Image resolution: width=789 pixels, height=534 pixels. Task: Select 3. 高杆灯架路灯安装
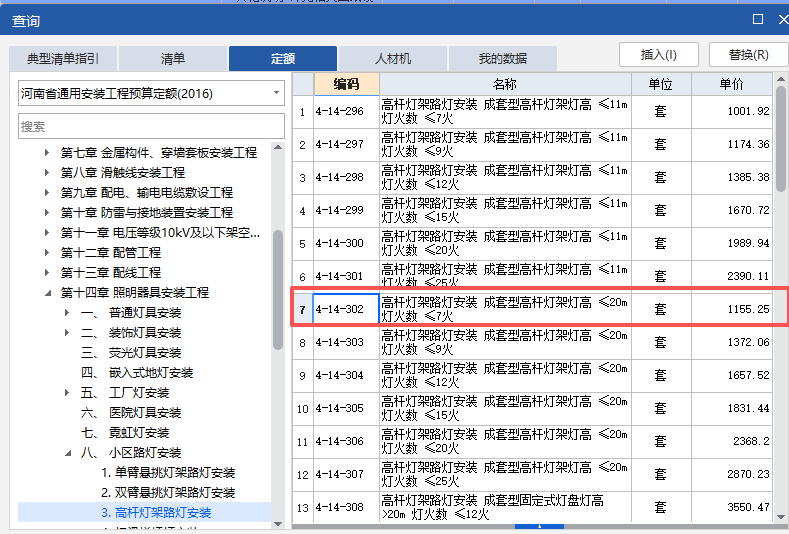click(x=156, y=512)
